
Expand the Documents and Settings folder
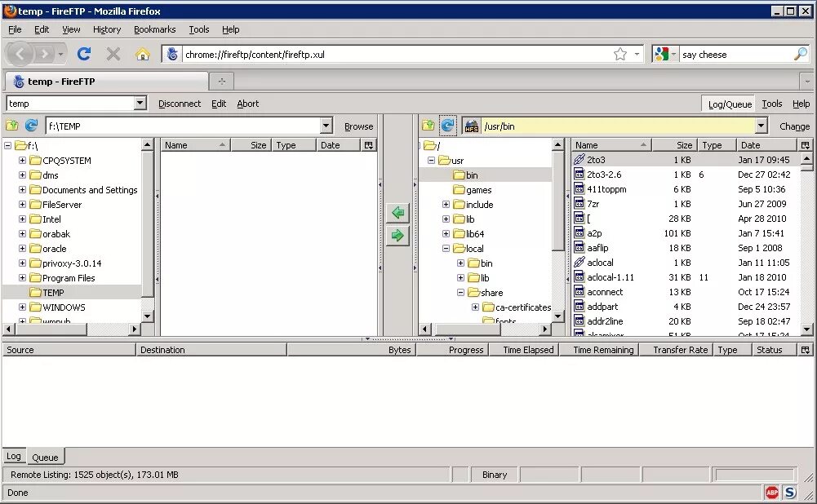click(x=22, y=189)
